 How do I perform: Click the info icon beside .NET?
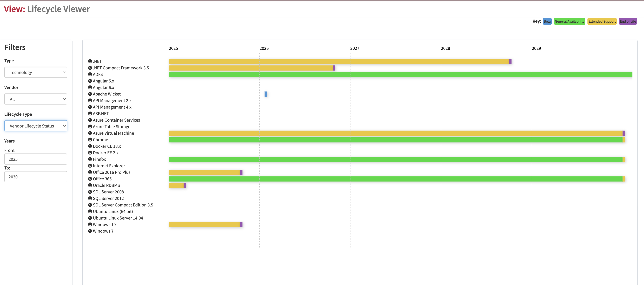tap(90, 61)
